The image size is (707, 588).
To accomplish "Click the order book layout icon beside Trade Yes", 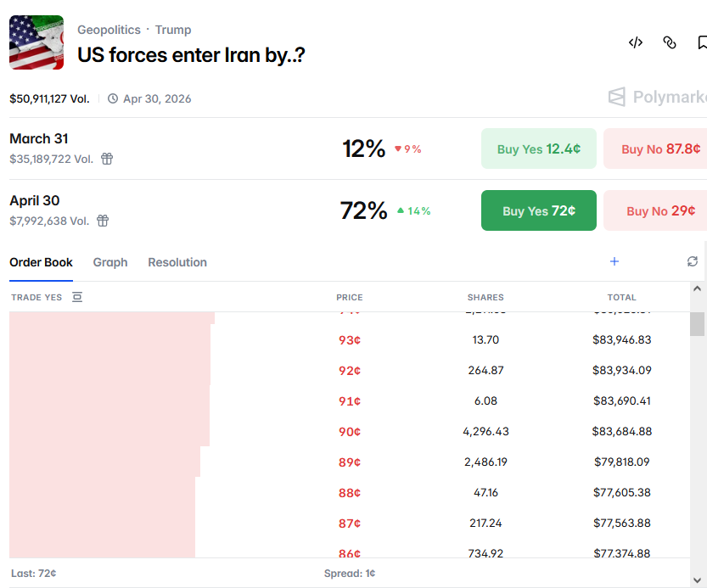I will click(x=77, y=297).
